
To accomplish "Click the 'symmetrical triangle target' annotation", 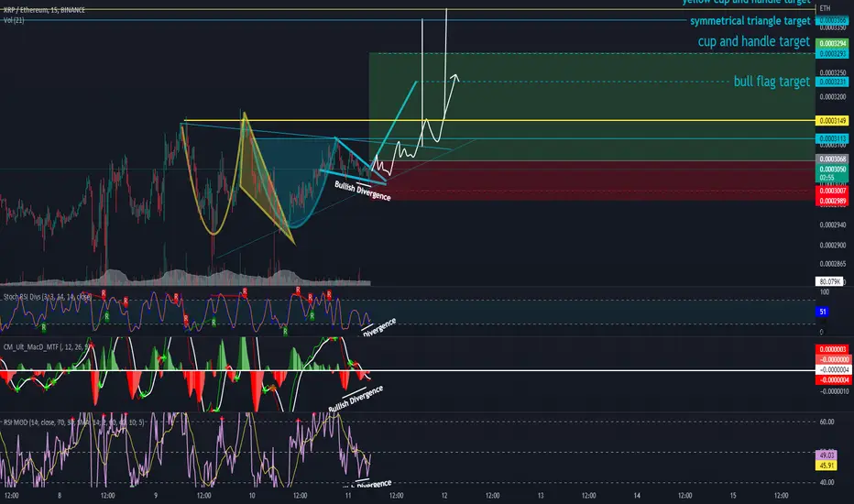I will point(750,21).
